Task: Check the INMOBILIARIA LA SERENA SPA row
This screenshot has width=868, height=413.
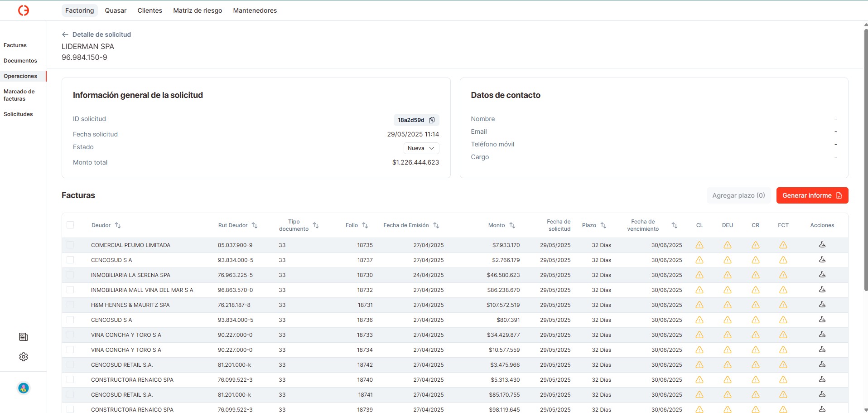Action: (70, 275)
